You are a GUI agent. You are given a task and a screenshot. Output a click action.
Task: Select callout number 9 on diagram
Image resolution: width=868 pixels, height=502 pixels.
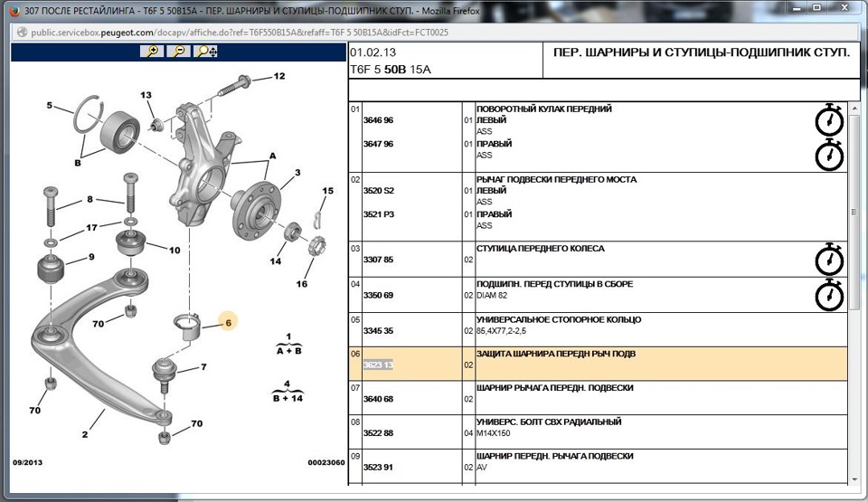click(91, 257)
